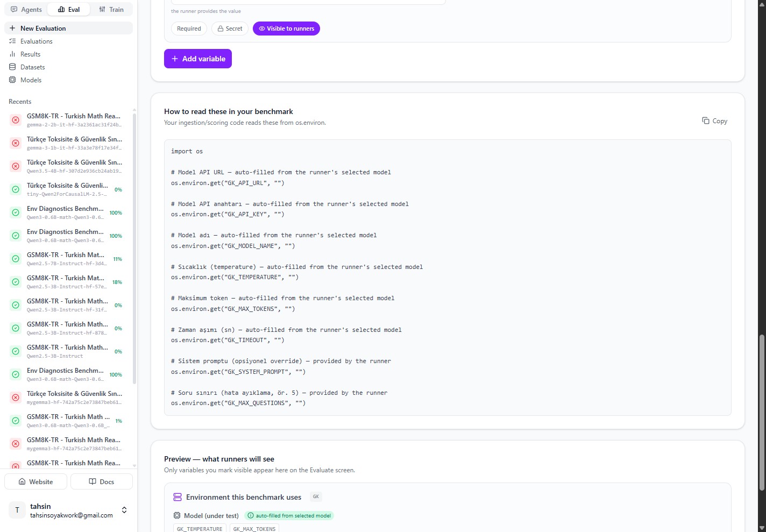Switch to the Agents tab
This screenshot has height=532, width=766.
26,10
